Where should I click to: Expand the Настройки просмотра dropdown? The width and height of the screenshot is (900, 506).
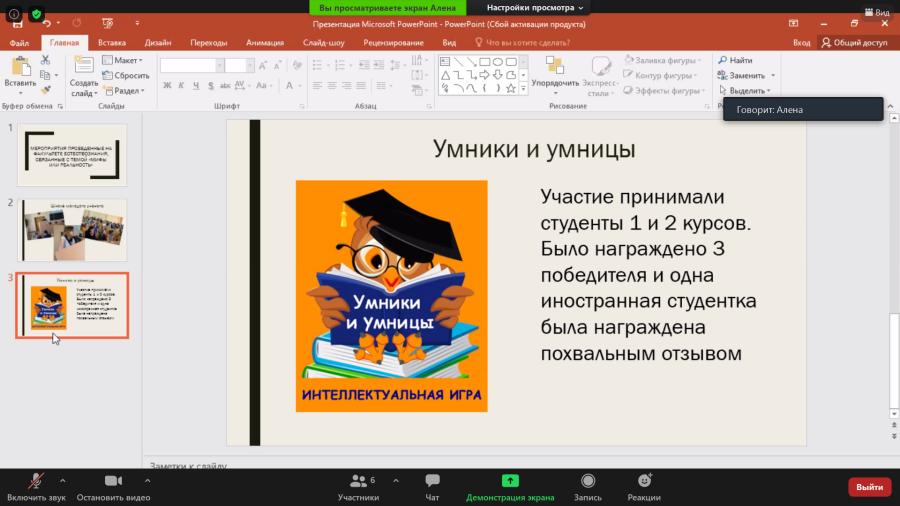pyautogui.click(x=534, y=7)
